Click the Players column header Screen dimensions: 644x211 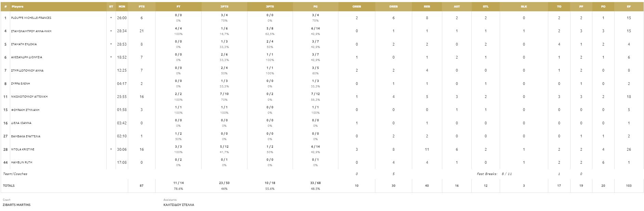pyautogui.click(x=17, y=7)
